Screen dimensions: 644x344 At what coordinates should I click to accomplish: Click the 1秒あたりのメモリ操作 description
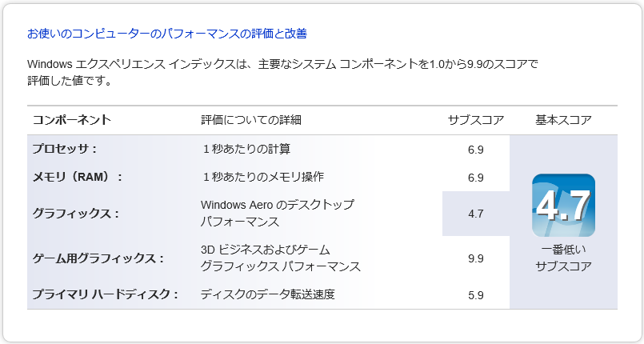point(263,177)
